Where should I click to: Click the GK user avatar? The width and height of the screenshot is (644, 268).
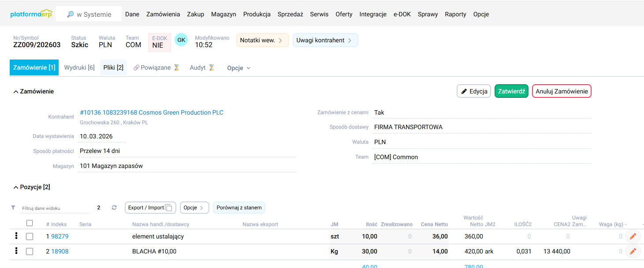point(181,40)
